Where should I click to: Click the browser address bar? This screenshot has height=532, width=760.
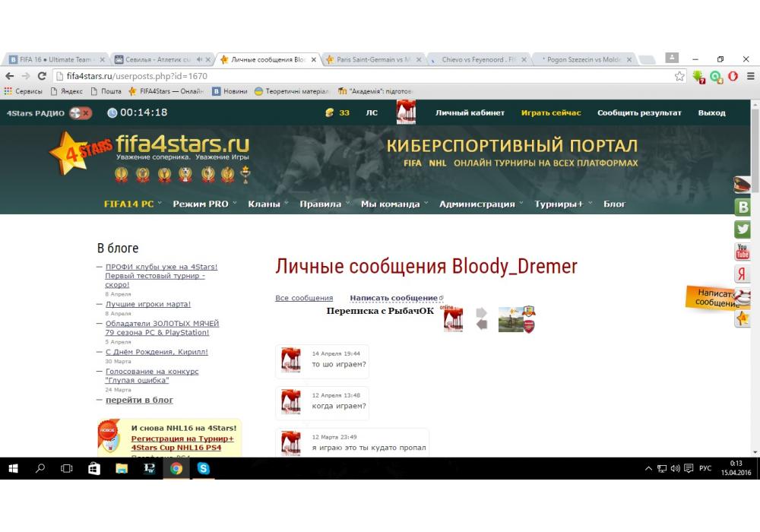(x=365, y=76)
